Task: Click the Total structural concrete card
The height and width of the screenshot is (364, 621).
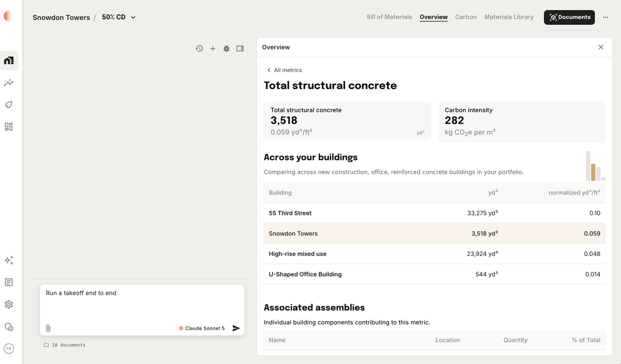Action: 347,122
